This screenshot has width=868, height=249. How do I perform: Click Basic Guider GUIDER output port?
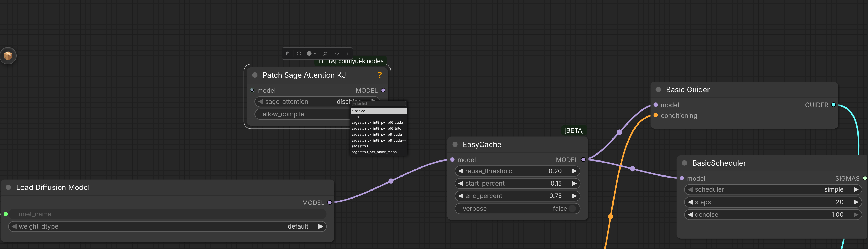pos(834,105)
